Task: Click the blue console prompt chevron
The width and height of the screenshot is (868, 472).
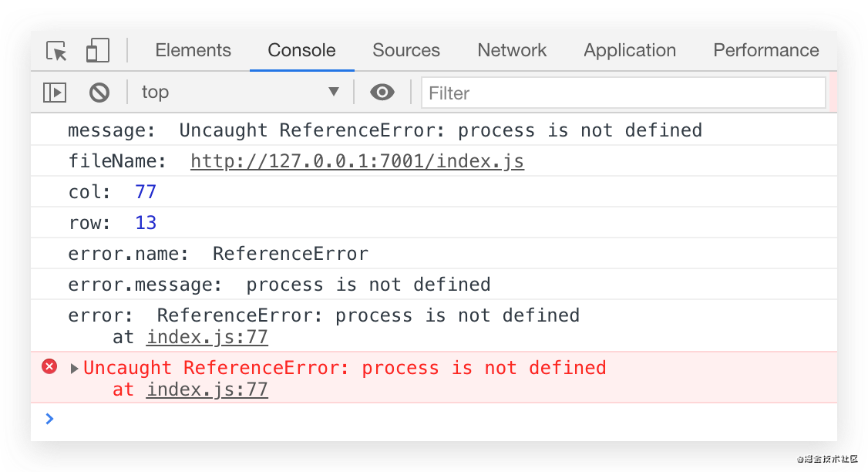Action: click(50, 419)
